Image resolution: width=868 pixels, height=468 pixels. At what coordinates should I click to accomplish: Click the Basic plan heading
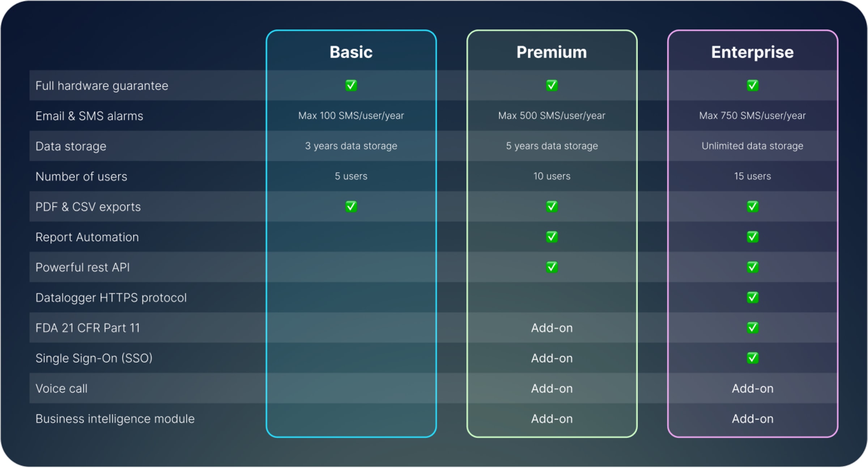(351, 52)
